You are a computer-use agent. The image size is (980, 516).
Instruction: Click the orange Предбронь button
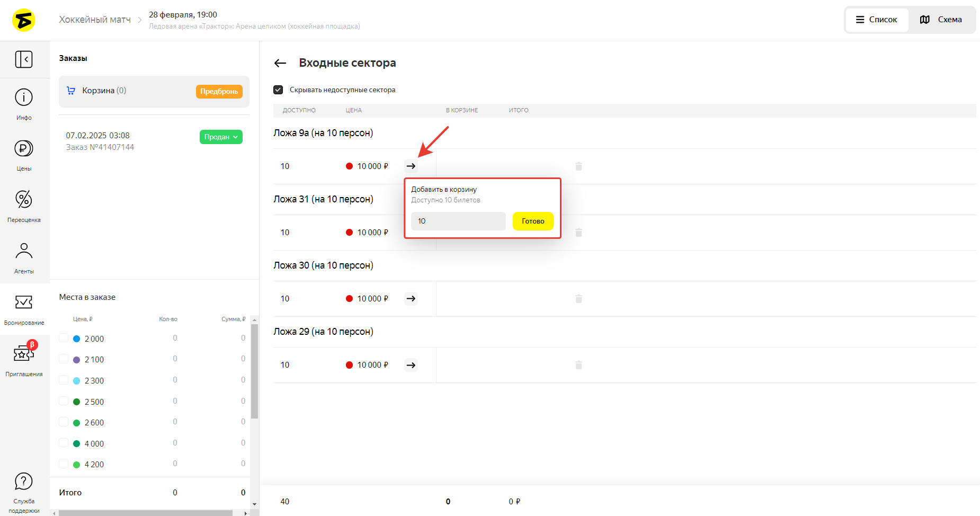[x=219, y=91]
